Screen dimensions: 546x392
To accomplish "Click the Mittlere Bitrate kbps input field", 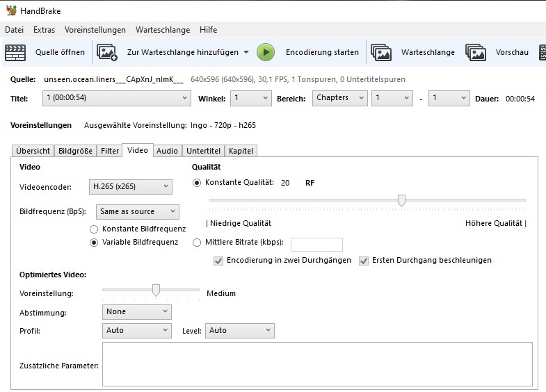I will (316, 245).
